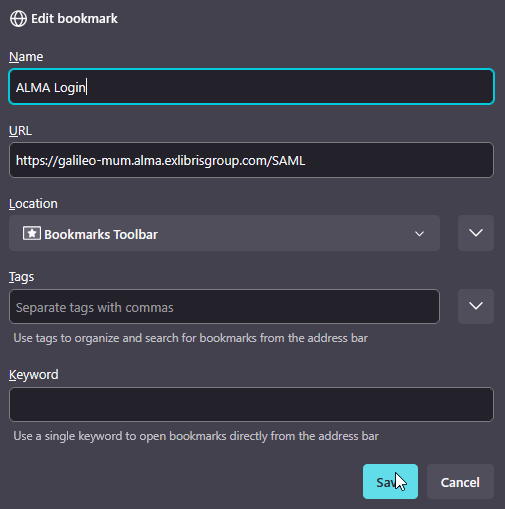Click the Name field containing ALMA Login
The image size is (505, 509).
tap(251, 87)
